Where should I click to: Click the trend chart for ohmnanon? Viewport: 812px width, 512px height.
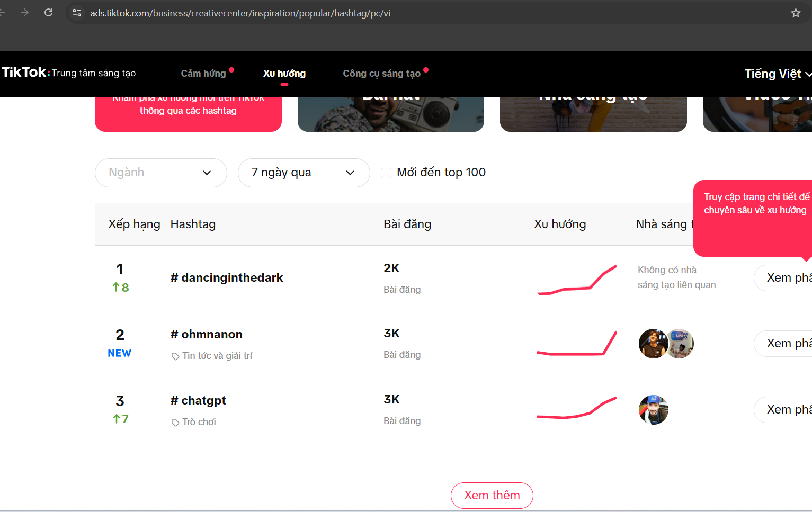tap(577, 343)
